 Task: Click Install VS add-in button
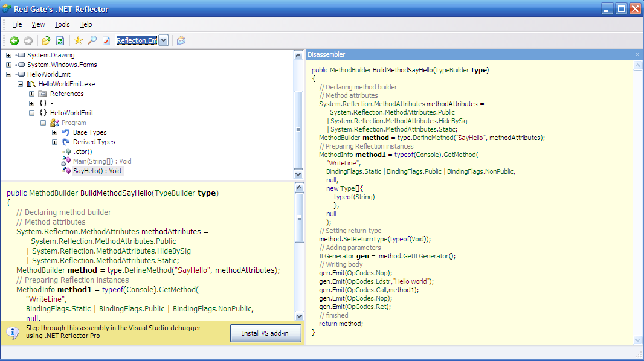click(265, 333)
